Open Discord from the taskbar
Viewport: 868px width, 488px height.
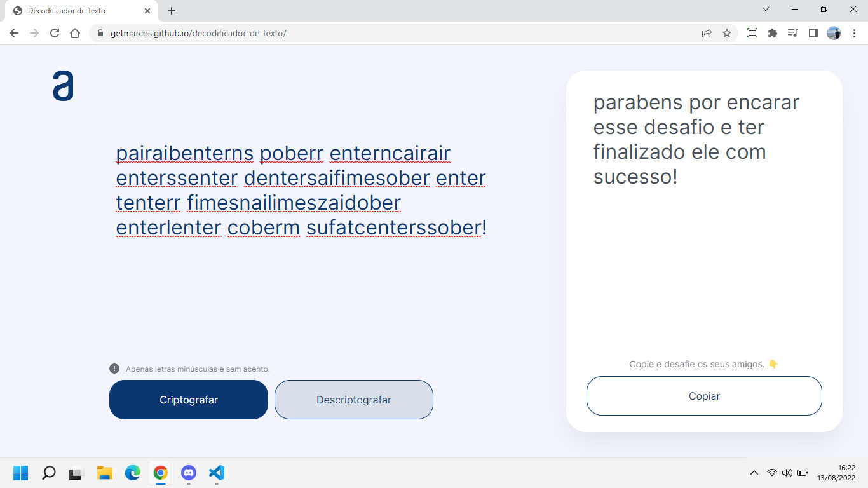tap(188, 473)
